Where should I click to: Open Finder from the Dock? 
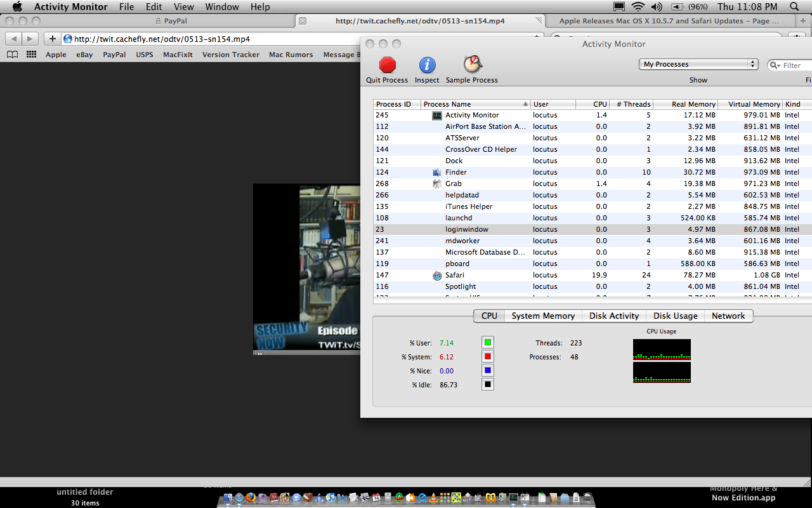coord(227,497)
